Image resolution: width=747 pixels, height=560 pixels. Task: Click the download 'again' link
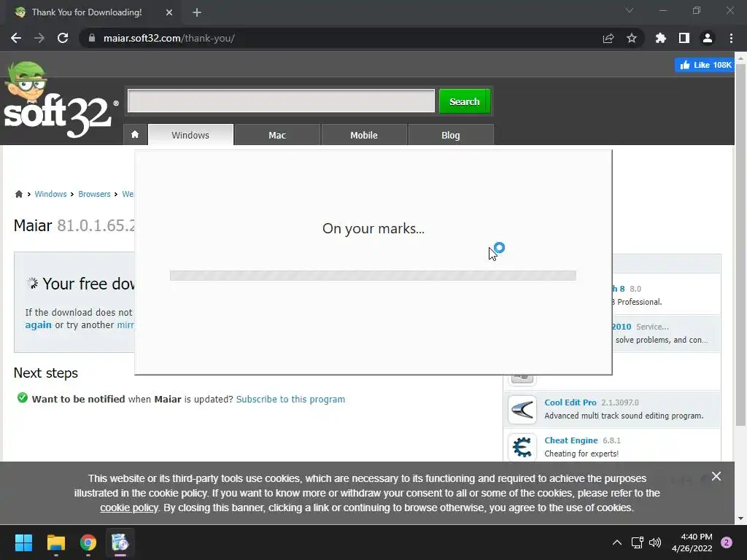point(38,324)
